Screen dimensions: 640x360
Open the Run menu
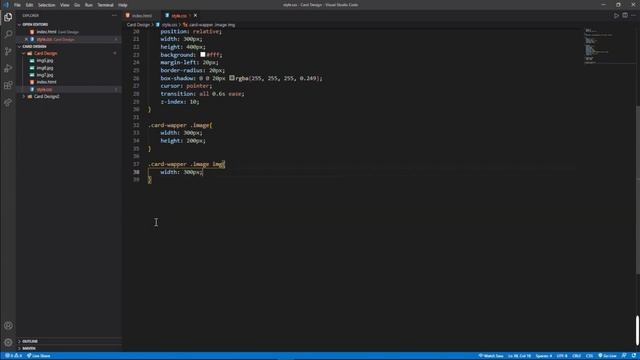[89, 5]
